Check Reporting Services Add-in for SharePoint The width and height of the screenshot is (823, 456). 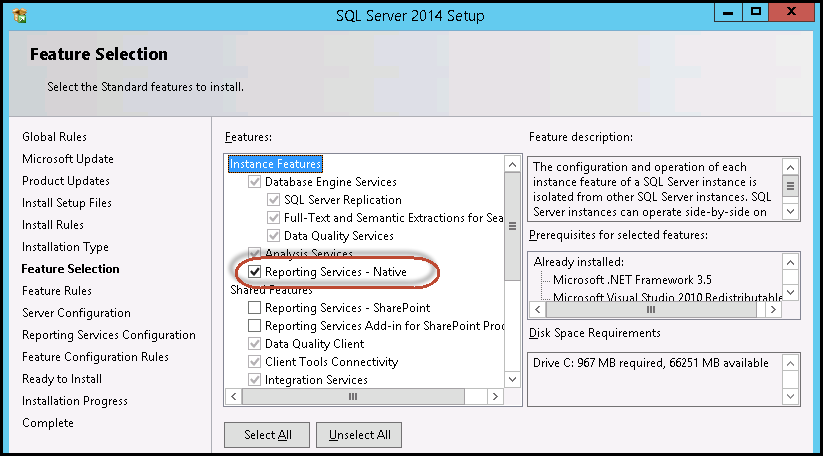[x=255, y=325]
